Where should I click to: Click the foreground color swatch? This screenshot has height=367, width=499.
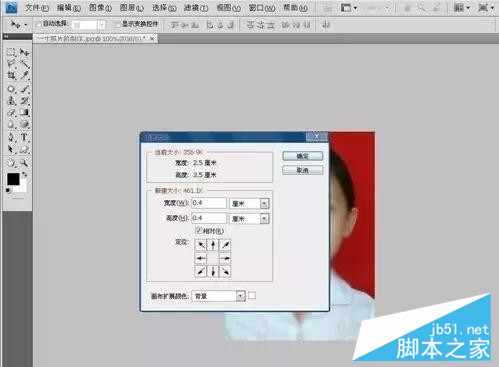13,179
